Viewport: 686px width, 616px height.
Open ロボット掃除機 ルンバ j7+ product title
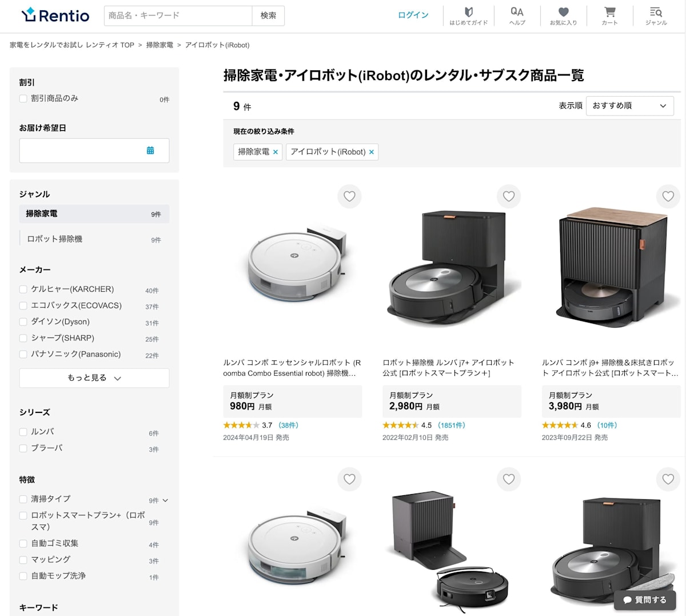[x=448, y=368]
